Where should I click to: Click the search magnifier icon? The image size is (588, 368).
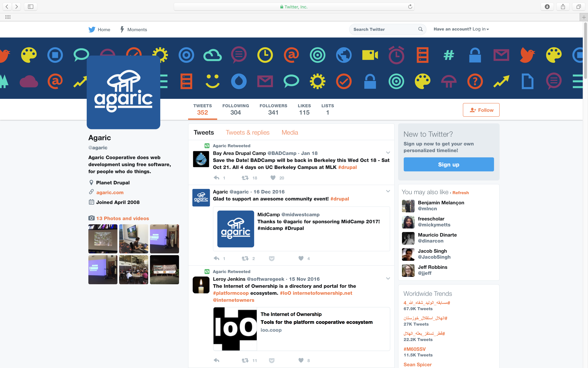[420, 29]
